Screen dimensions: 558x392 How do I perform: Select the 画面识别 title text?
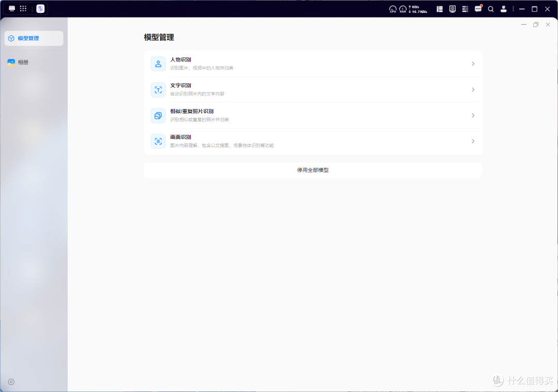pyautogui.click(x=180, y=137)
